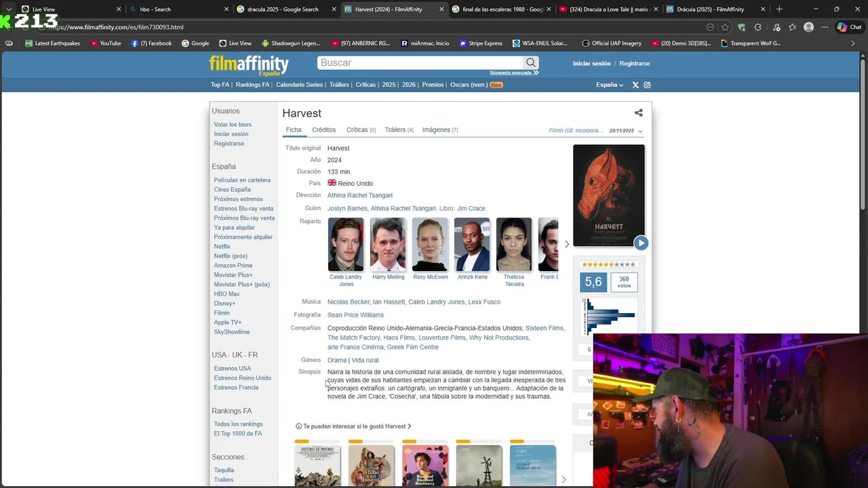This screenshot has height=488, width=868.
Task: Switch to the Créditos tab
Action: click(x=324, y=129)
